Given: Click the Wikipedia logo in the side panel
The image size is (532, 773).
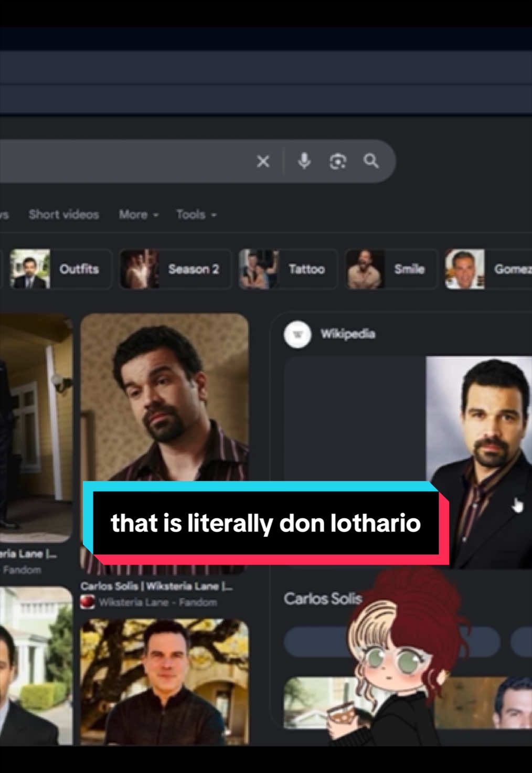Looking at the screenshot, I should click(x=297, y=334).
